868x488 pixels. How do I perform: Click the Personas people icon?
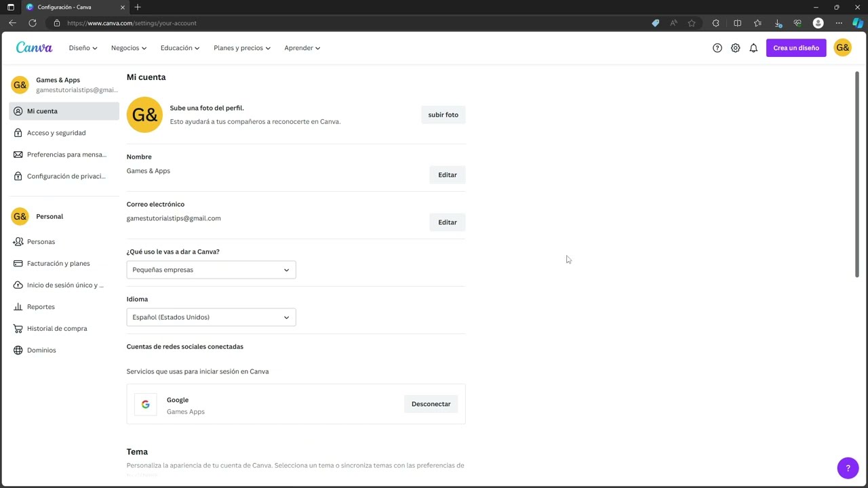pos(18,241)
